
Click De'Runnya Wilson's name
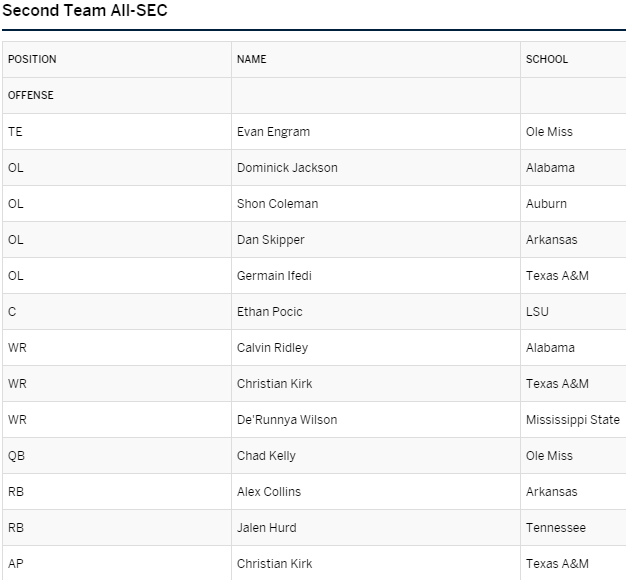pyautogui.click(x=287, y=420)
